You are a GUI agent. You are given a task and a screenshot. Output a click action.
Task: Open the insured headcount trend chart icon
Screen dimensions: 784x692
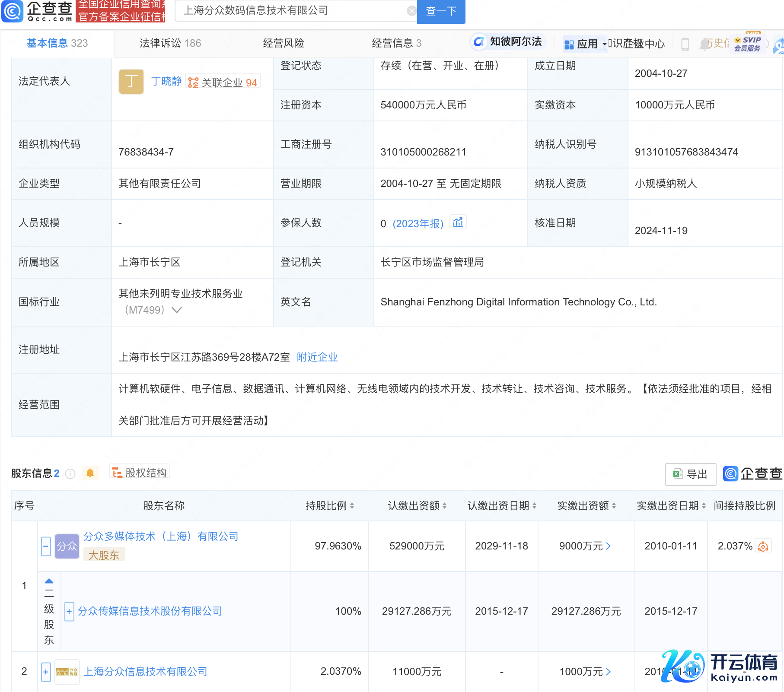pos(458,222)
